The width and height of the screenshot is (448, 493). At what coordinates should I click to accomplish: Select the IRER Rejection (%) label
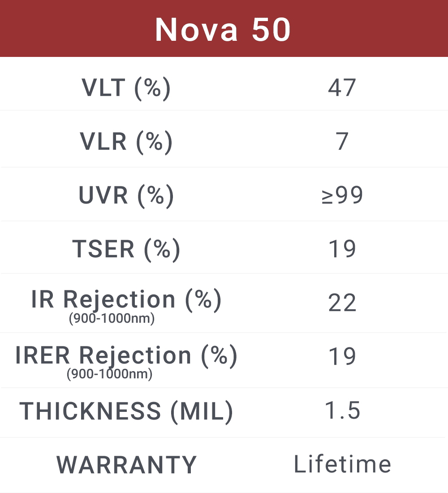click(x=126, y=355)
